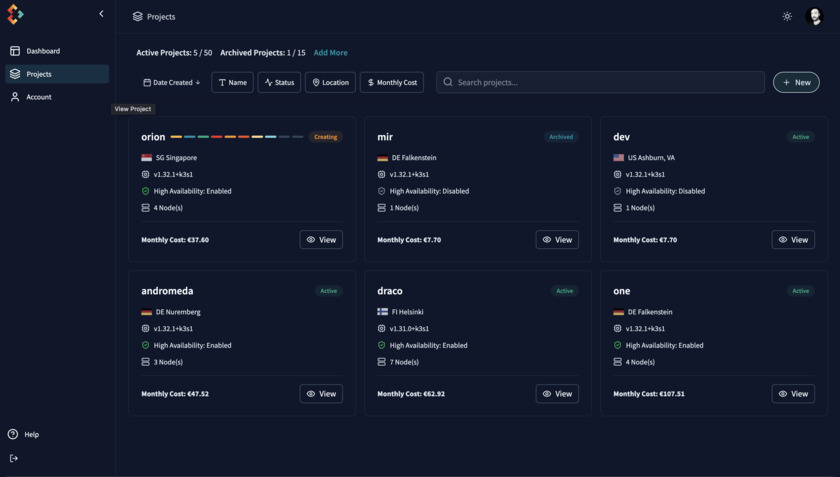This screenshot has height=477, width=840.
Task: Create a new project with New button
Action: 796,82
